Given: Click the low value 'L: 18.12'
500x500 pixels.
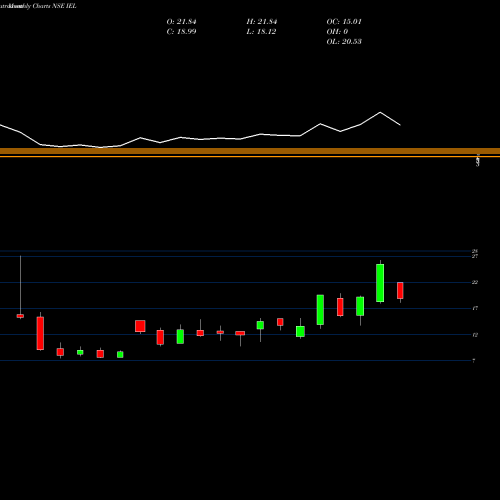Looking at the screenshot, I should [261, 32].
